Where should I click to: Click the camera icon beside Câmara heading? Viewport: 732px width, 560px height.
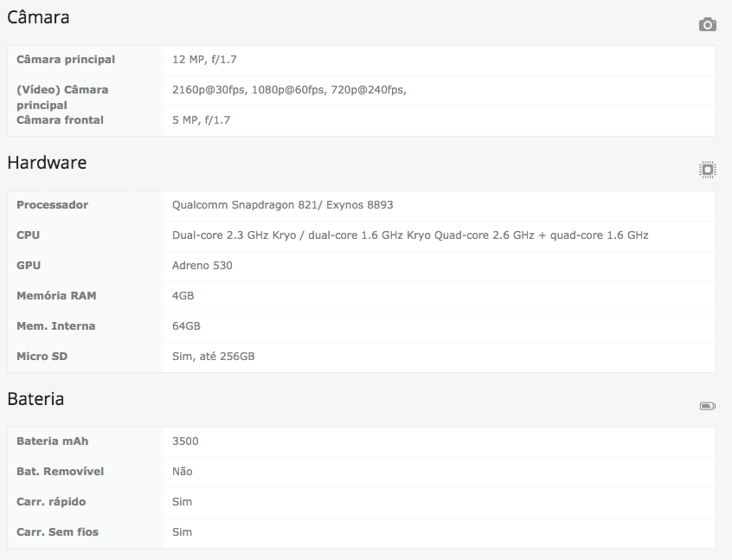pyautogui.click(x=707, y=24)
